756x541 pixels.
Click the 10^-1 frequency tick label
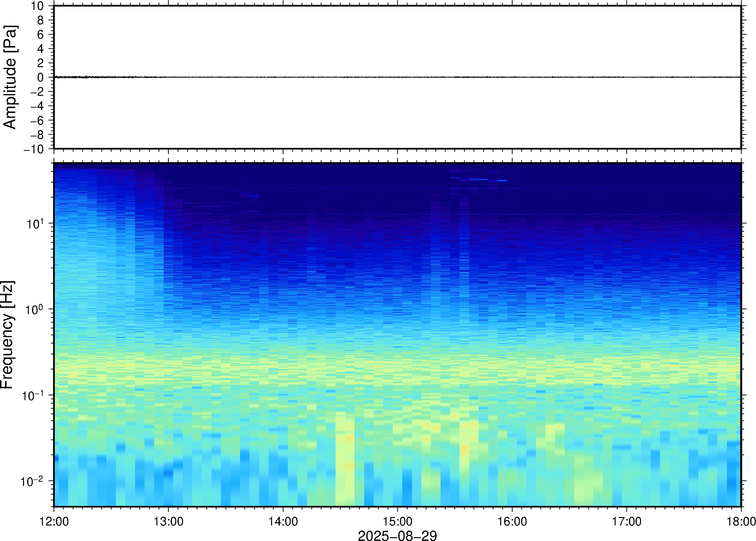pos(33,395)
